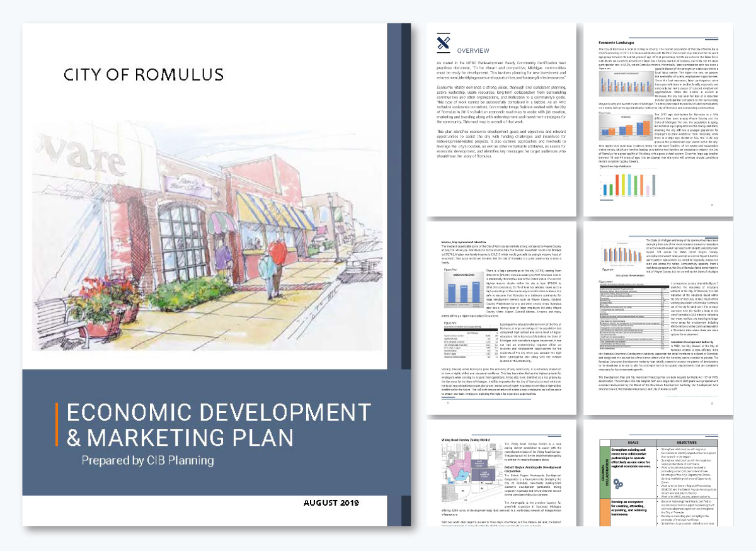Toggle the Develop an ecosystem goal cell
This screenshot has width=756, height=551.
pyautogui.click(x=631, y=507)
